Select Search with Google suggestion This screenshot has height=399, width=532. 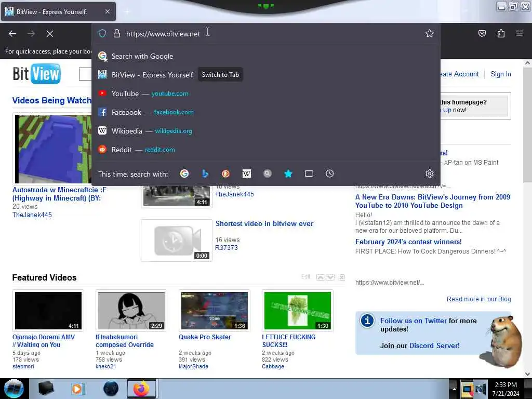point(267,56)
